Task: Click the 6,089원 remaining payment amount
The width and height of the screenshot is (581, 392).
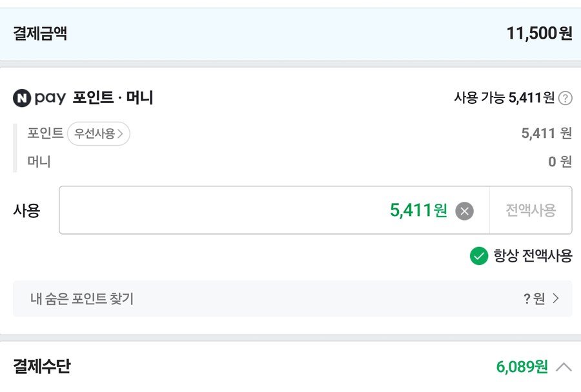Action: (522, 367)
